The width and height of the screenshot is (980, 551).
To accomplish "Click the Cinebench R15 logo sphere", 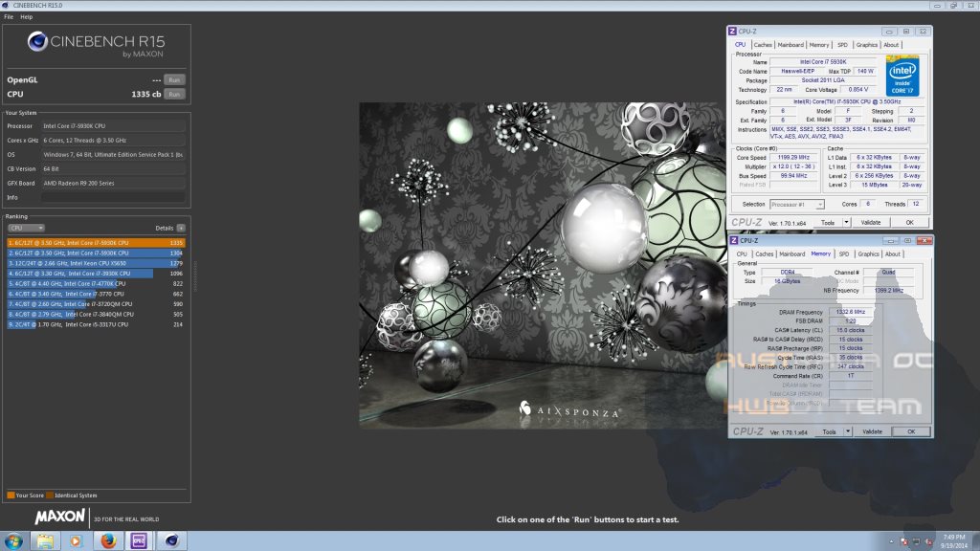I will (37, 42).
